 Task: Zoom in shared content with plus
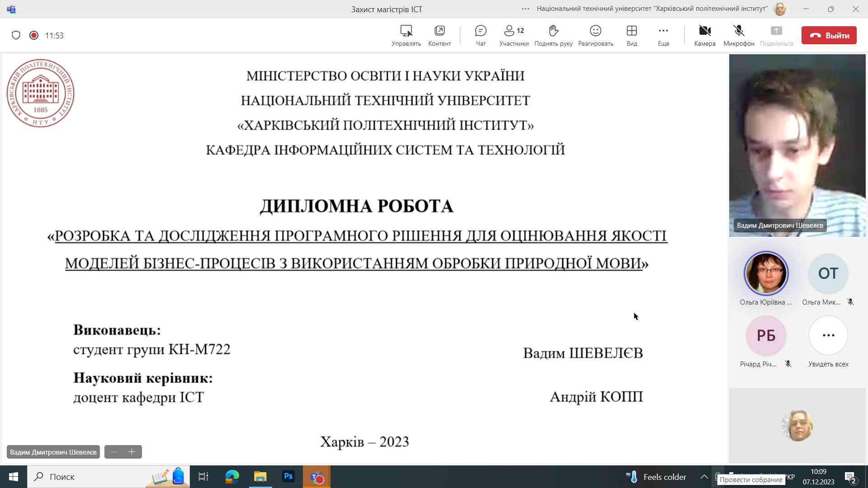tap(132, 452)
